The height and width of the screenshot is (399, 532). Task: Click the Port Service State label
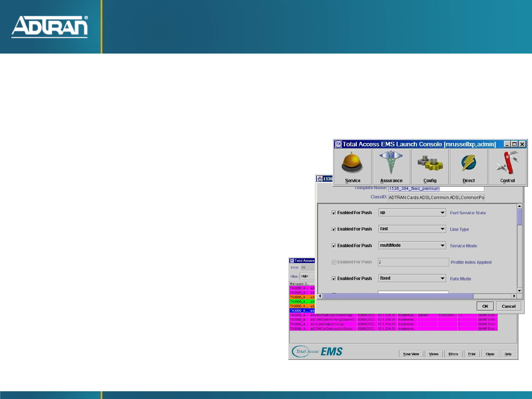[468, 213]
